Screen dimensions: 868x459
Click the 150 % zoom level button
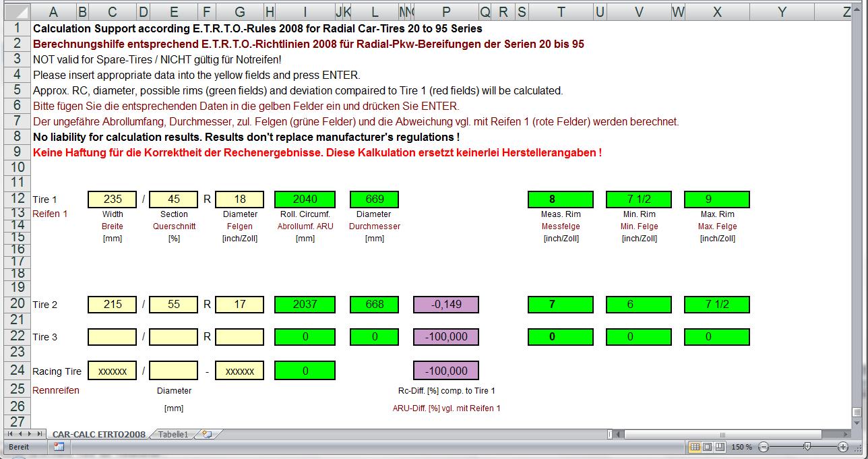(x=741, y=447)
